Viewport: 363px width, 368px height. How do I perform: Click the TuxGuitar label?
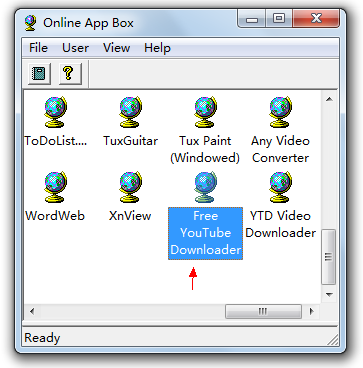click(x=130, y=141)
